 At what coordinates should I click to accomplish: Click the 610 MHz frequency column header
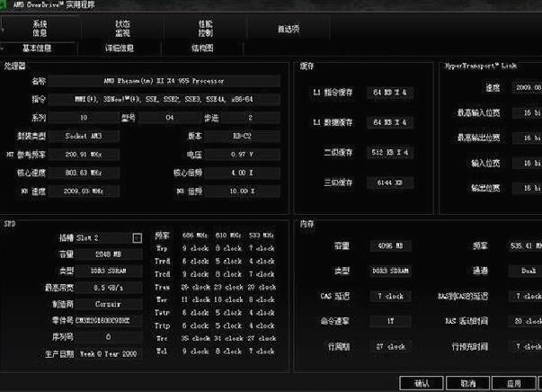(x=228, y=235)
